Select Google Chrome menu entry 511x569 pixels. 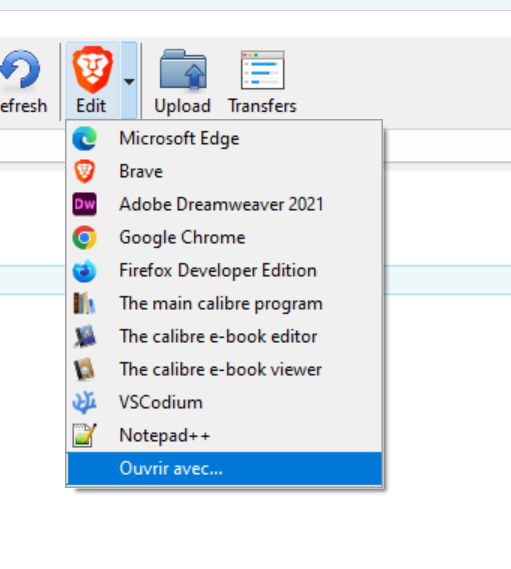pyautogui.click(x=224, y=238)
